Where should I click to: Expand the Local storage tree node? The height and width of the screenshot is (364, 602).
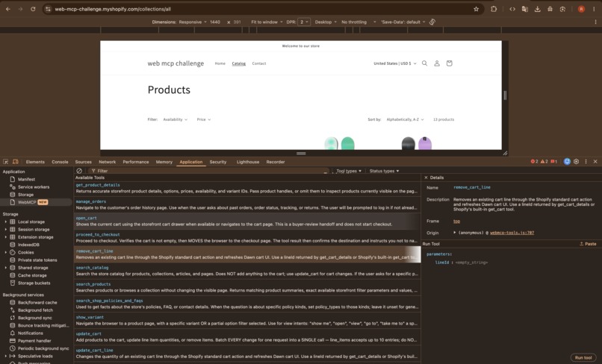(6, 222)
